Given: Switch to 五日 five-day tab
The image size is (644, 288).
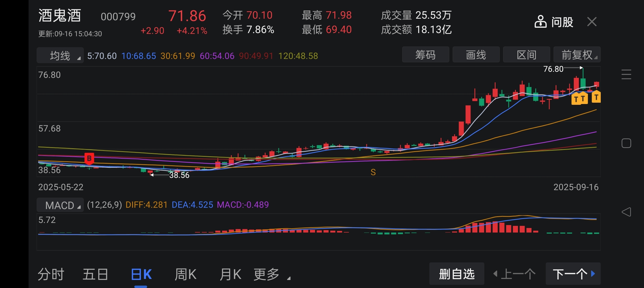Looking at the screenshot, I should (95, 274).
